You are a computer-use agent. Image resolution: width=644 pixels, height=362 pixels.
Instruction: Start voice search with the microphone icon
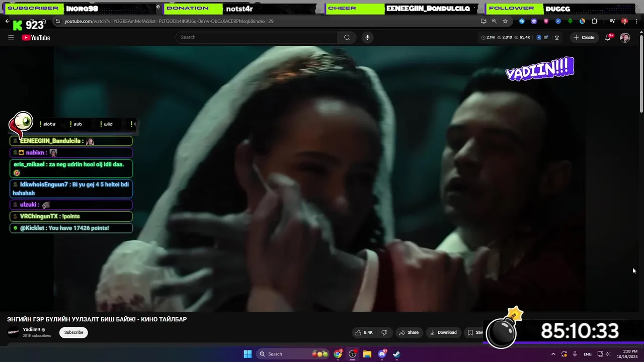point(367,37)
